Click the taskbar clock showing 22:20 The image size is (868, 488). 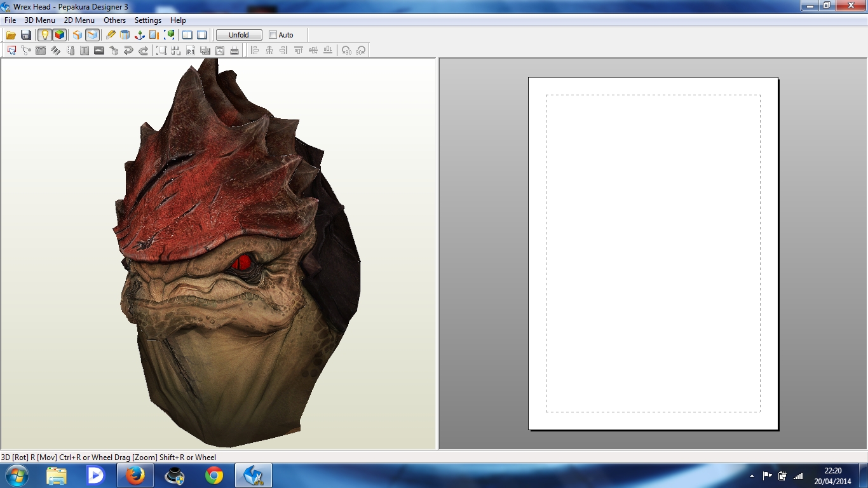[833, 476]
